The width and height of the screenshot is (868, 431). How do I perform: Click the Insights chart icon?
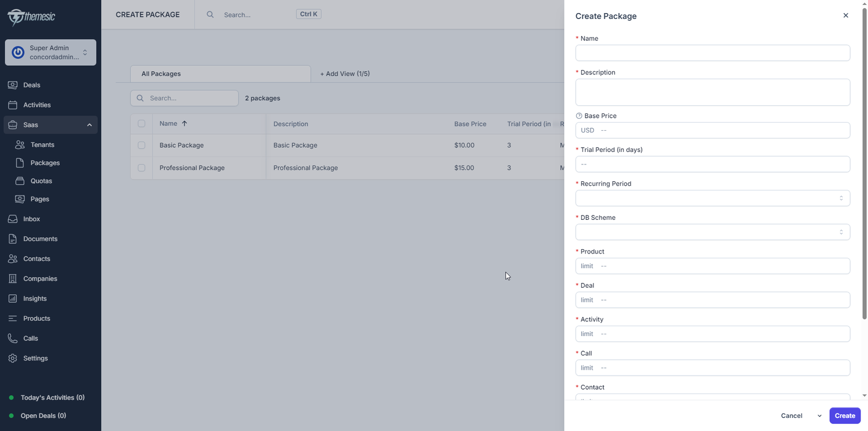(x=12, y=299)
